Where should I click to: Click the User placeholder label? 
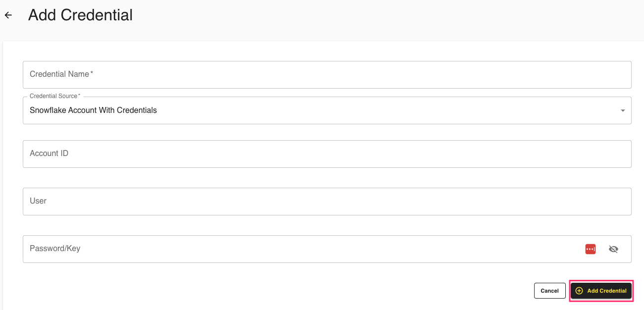(38, 201)
